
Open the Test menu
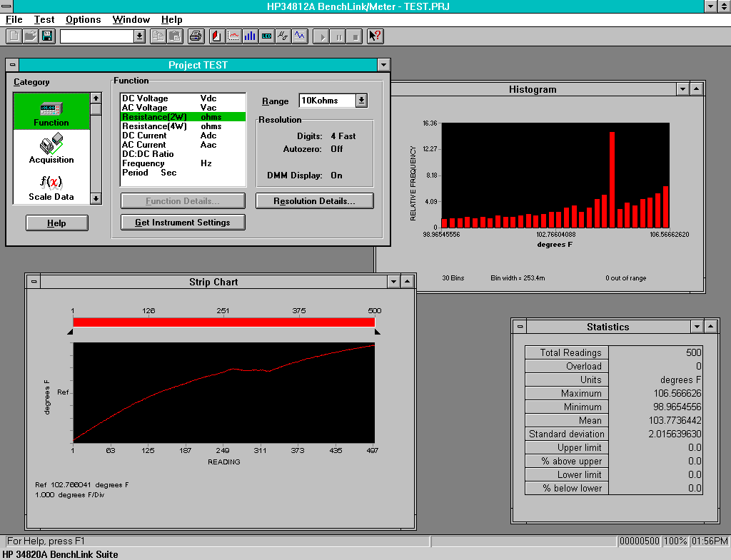click(x=44, y=19)
